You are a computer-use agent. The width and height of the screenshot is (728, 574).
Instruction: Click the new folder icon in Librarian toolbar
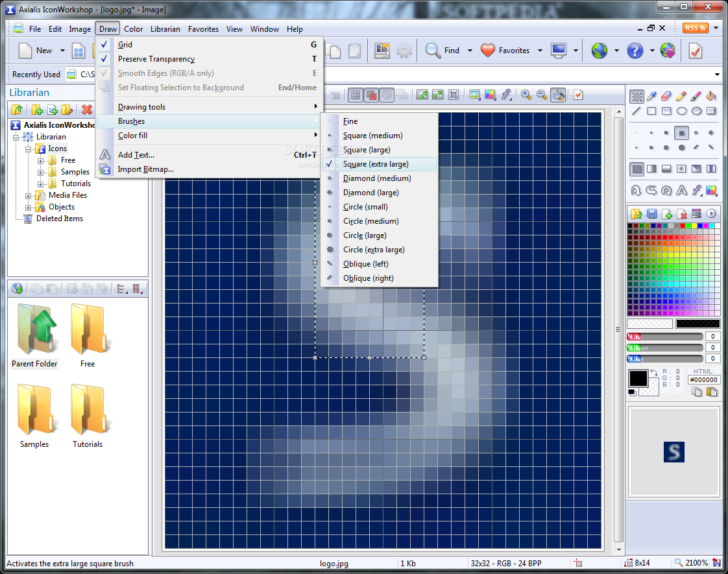pyautogui.click(x=37, y=110)
